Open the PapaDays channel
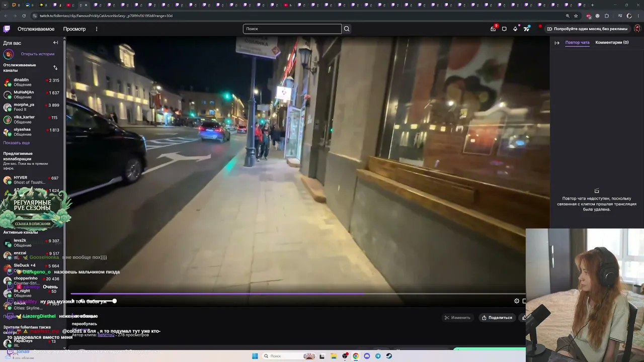Image resolution: width=644 pixels, height=362 pixels. [x=31, y=343]
